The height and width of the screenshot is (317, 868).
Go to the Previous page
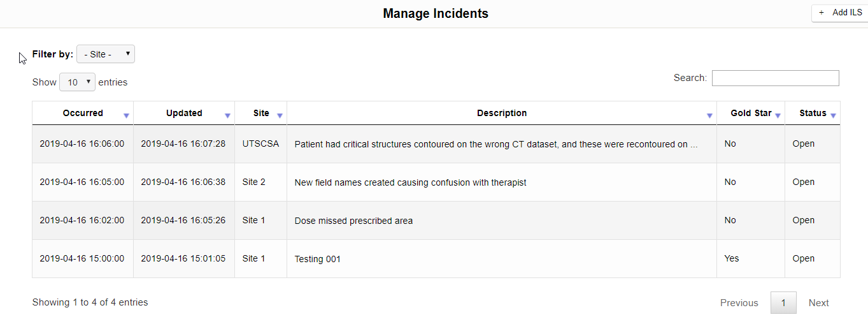point(739,303)
